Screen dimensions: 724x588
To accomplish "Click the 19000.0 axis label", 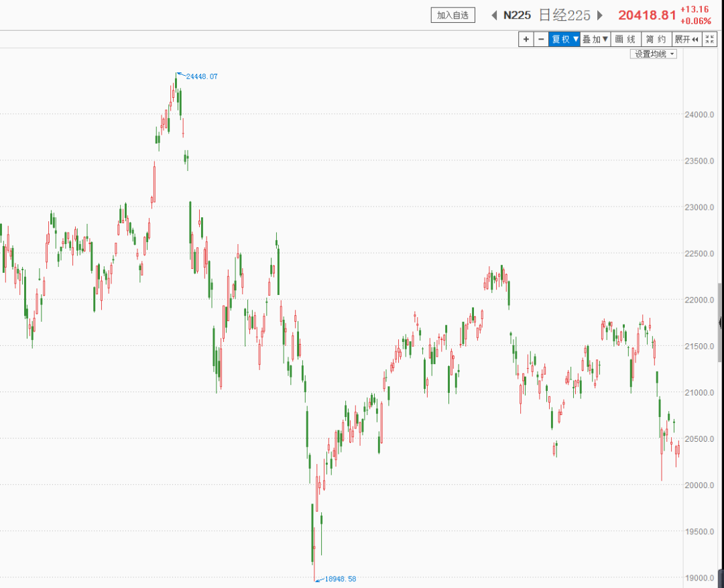I will (699, 578).
